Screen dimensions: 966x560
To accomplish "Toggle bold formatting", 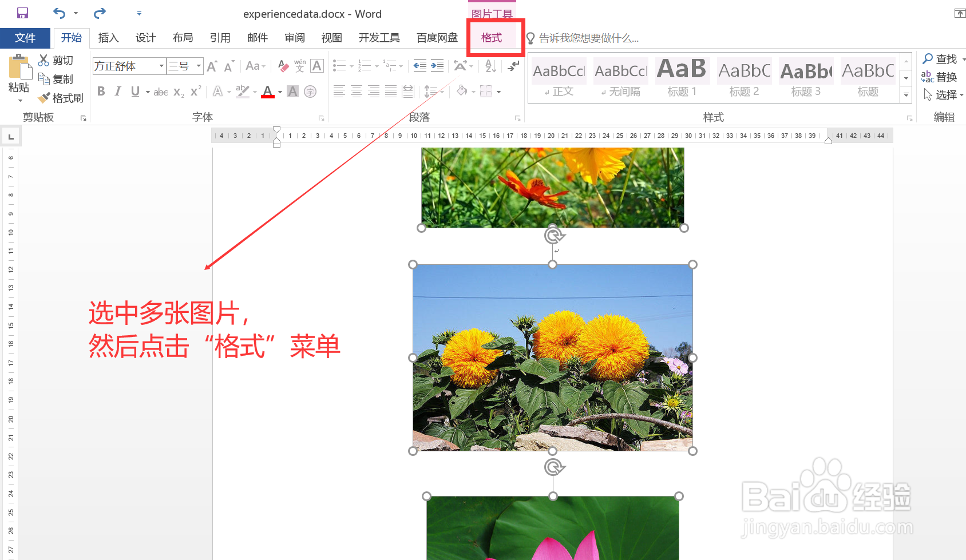I will tap(101, 91).
